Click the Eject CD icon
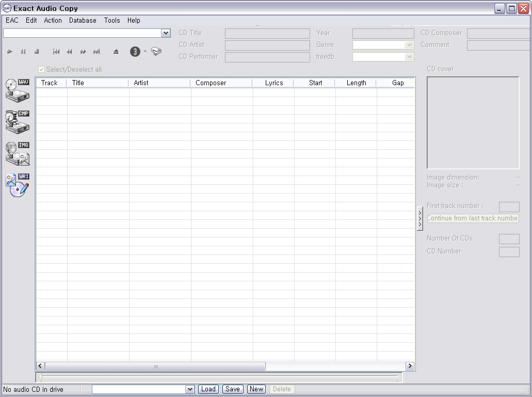532x397 pixels. point(116,52)
